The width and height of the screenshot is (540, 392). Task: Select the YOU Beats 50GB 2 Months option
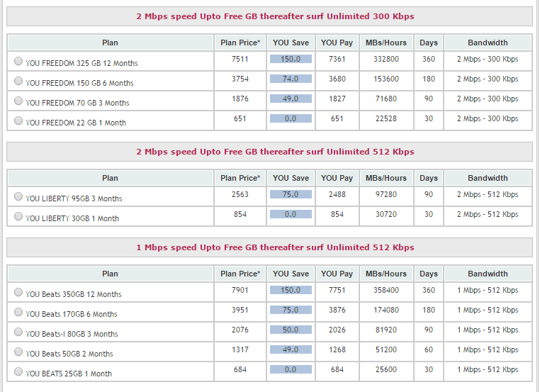[x=18, y=352]
